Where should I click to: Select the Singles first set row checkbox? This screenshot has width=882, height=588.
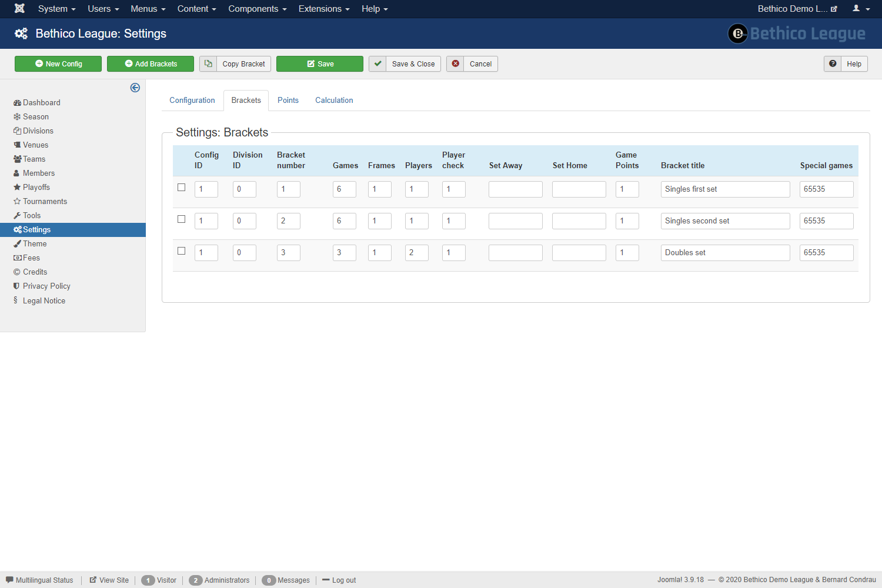click(182, 188)
